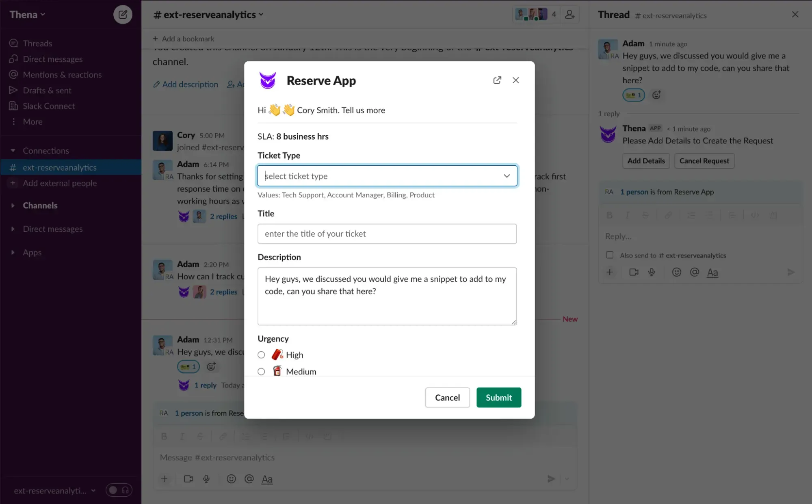Click the Submit button
Screen dimensions: 812x504
coord(499,398)
